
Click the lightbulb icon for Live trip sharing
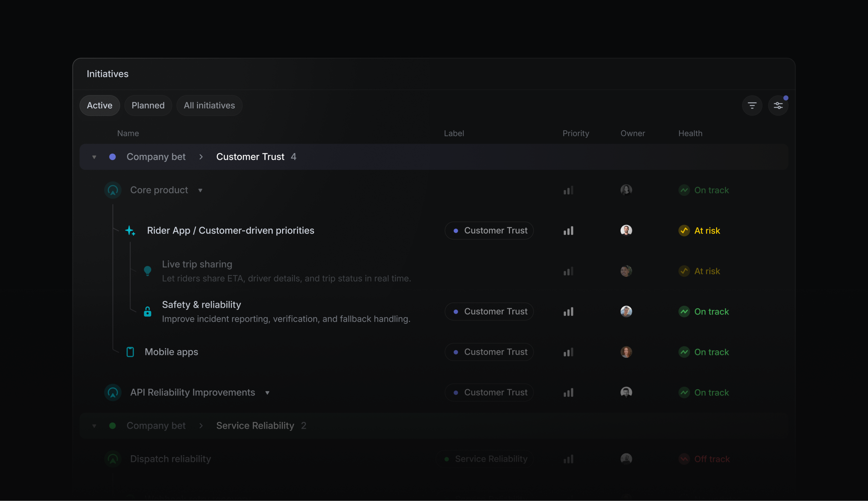[148, 271]
